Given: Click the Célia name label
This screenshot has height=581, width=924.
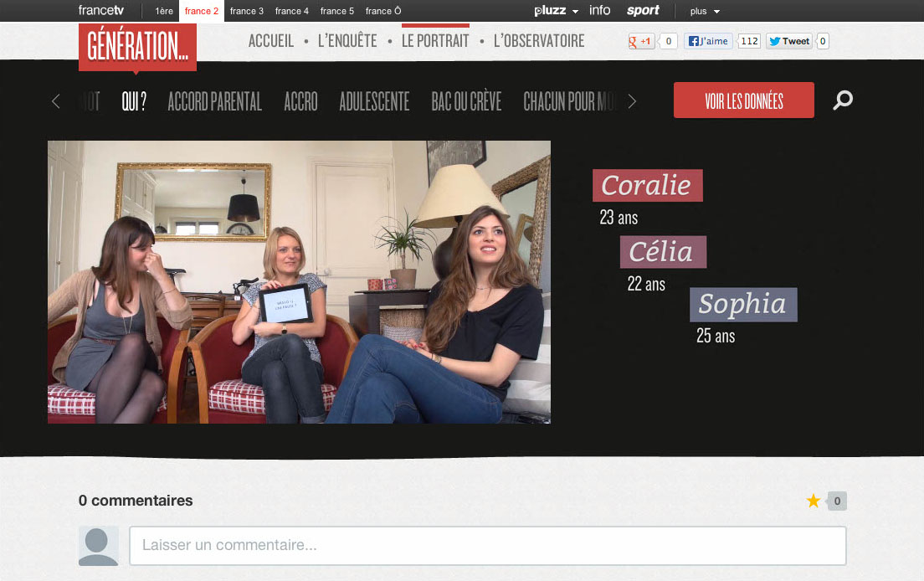Looking at the screenshot, I should [663, 252].
